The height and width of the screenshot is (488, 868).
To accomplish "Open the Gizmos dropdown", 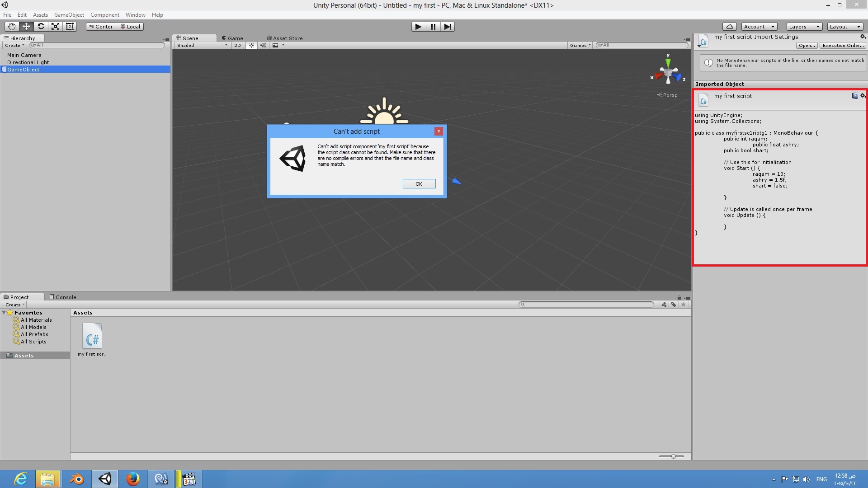I will click(580, 46).
